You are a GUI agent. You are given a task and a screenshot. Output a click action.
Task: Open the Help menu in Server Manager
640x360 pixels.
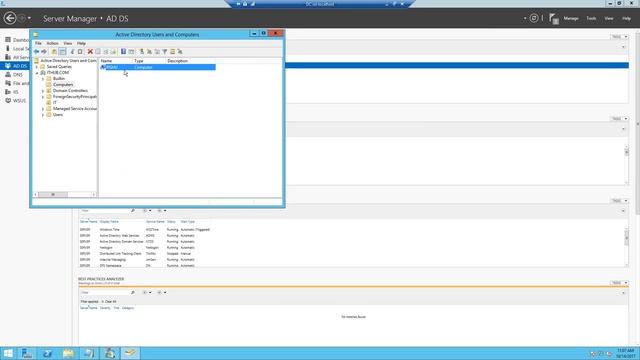[626, 18]
